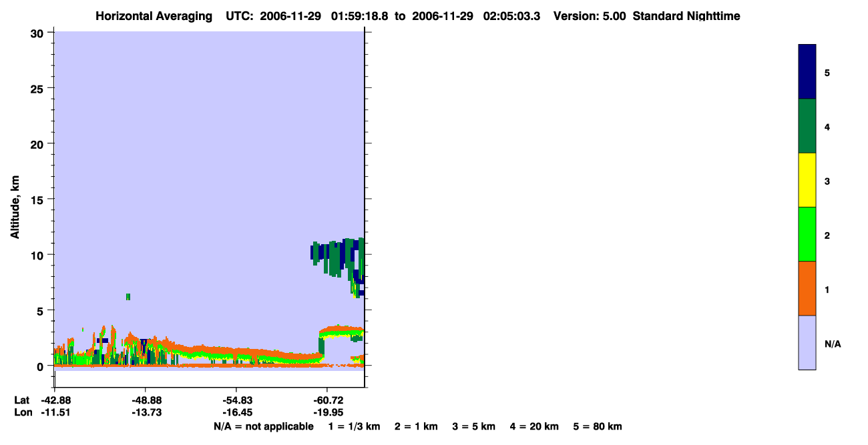Click the latitude value -54.83
The height and width of the screenshot is (445, 868).
(x=238, y=400)
